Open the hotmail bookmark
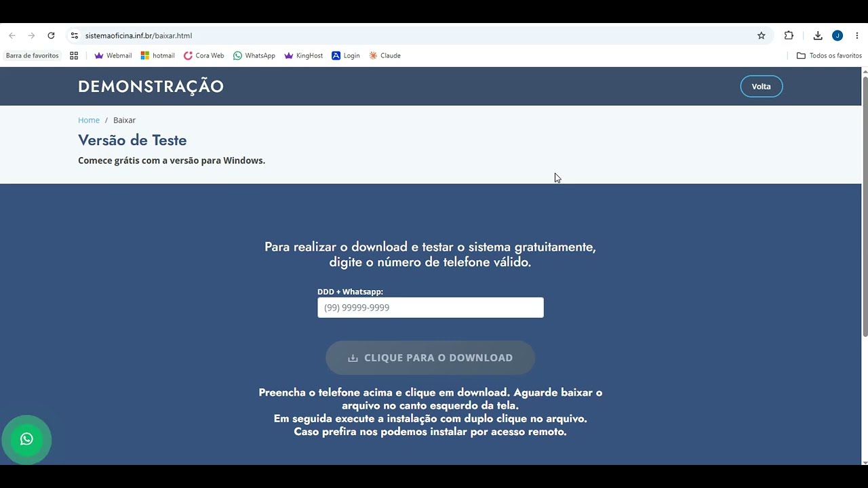This screenshot has height=488, width=868. (157, 56)
